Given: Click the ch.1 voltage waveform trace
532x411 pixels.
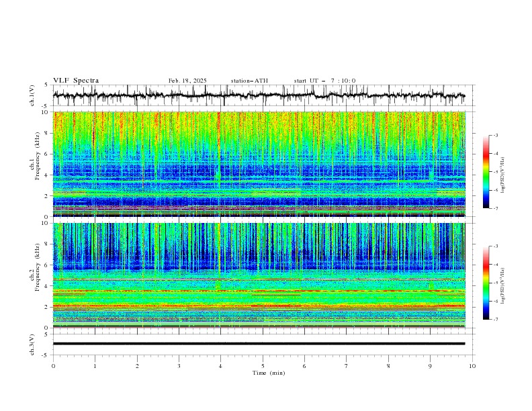Looking at the screenshot, I should point(259,95).
